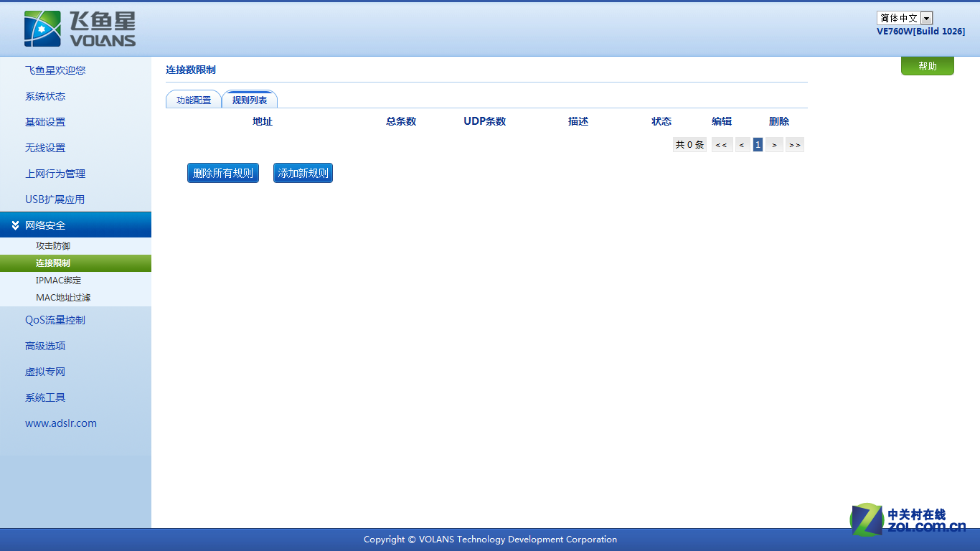This screenshot has height=551, width=980.
Task: Click the VOLANS logo
Action: tap(80, 29)
